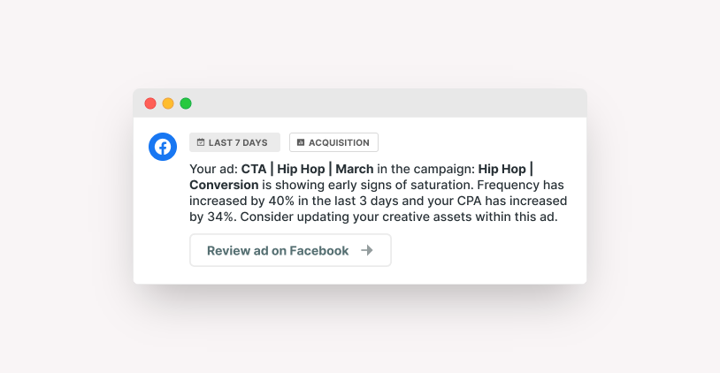Image resolution: width=720 pixels, height=373 pixels.
Task: Click the CPA abbreviation in the message
Action: pyautogui.click(x=469, y=201)
